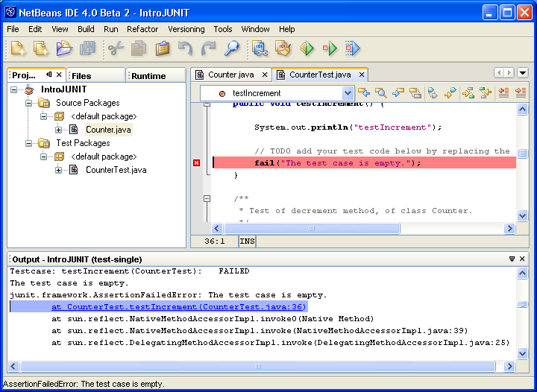537x392 pixels.
Task: Select Counter.java in the project tree
Action: click(108, 130)
